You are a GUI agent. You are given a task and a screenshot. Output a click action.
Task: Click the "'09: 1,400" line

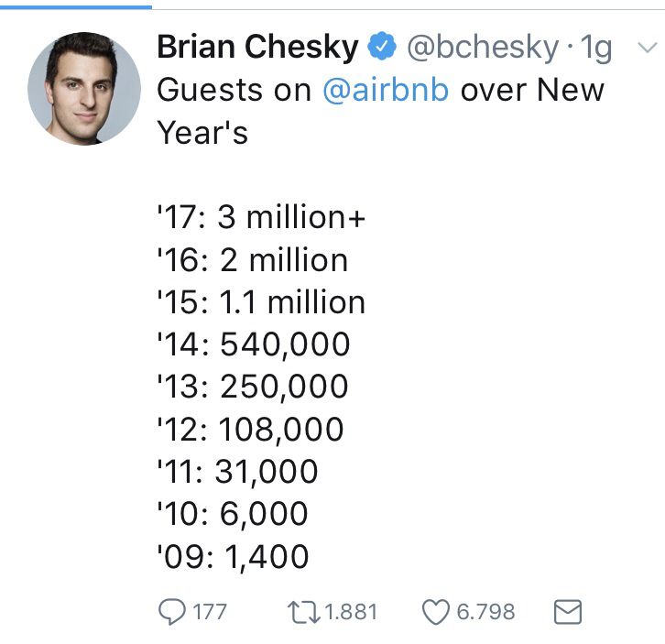coord(233,556)
